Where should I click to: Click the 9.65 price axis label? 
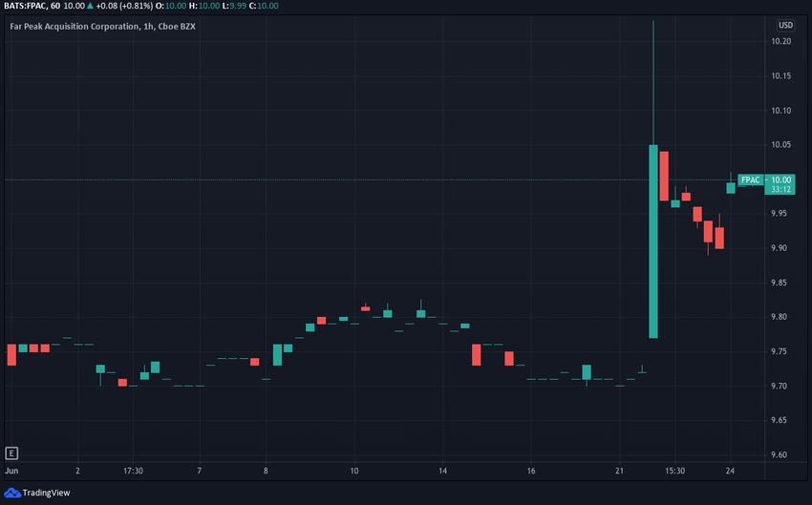[x=779, y=420]
